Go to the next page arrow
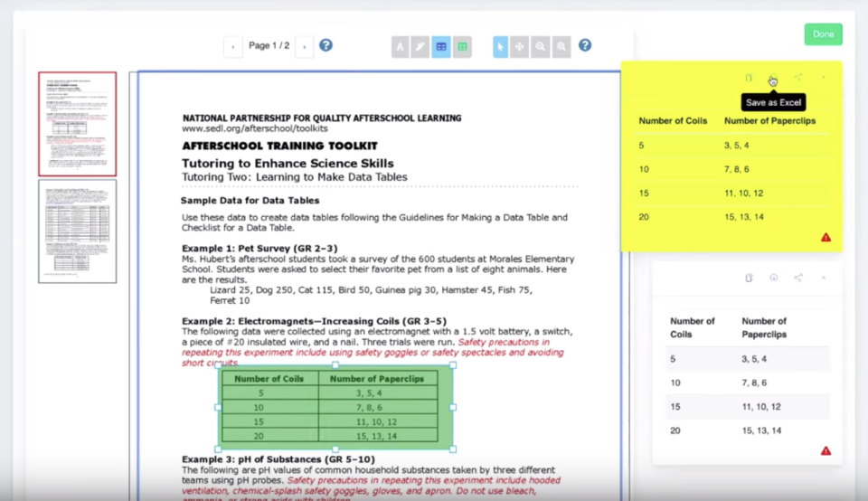The height and width of the screenshot is (501, 868). [305, 46]
